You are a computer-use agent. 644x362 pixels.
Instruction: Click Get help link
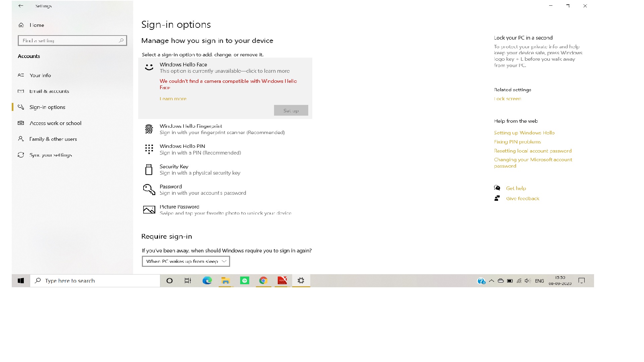(516, 188)
